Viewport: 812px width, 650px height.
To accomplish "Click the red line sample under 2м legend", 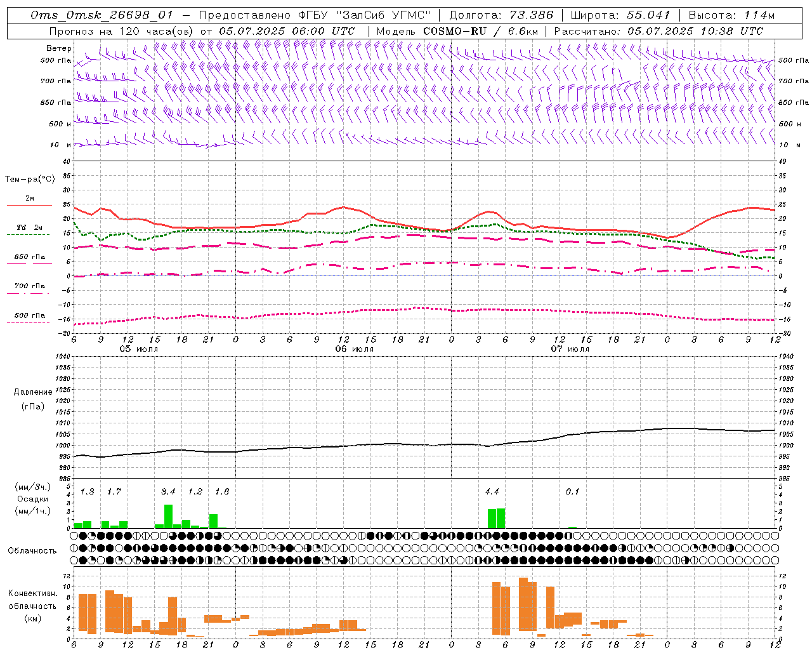I will [29, 206].
